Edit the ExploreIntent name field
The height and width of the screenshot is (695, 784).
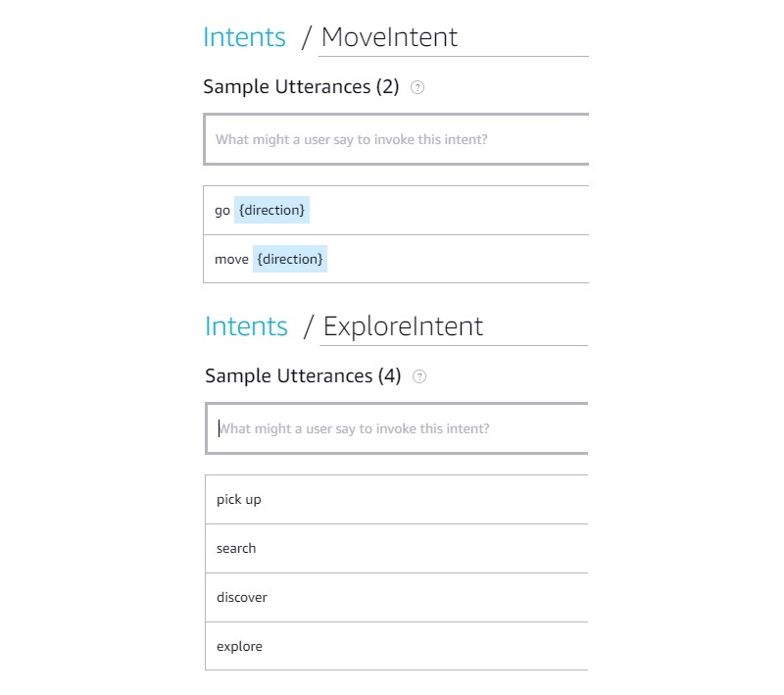click(x=453, y=326)
